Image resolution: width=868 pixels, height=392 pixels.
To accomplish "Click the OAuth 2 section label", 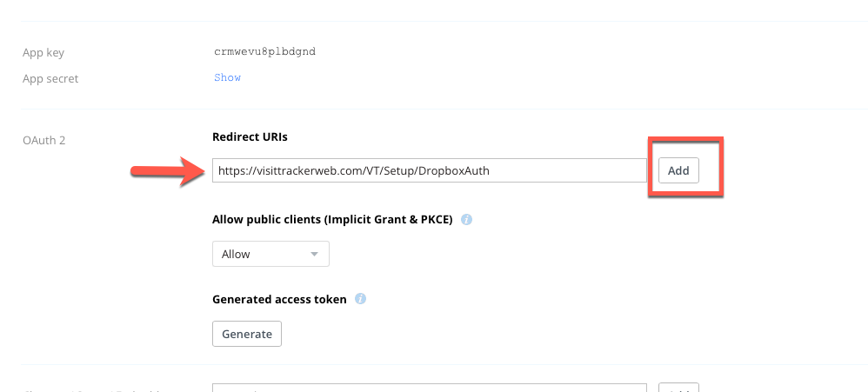I will [x=43, y=141].
